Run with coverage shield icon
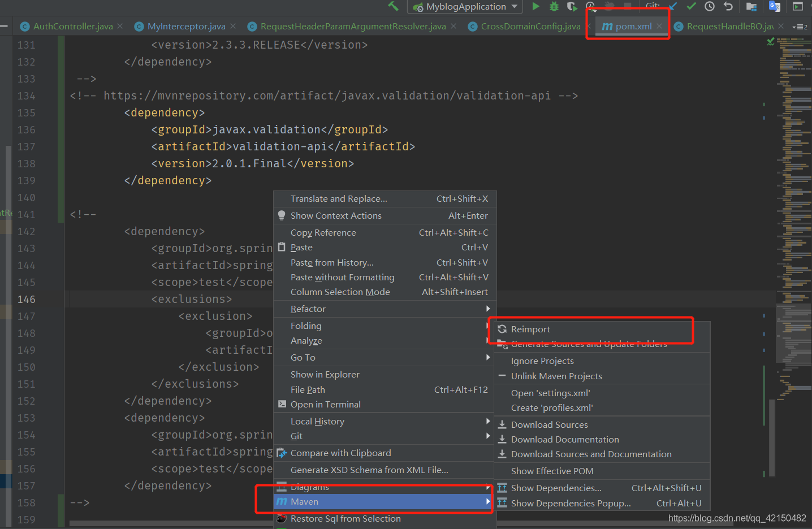 572,6
